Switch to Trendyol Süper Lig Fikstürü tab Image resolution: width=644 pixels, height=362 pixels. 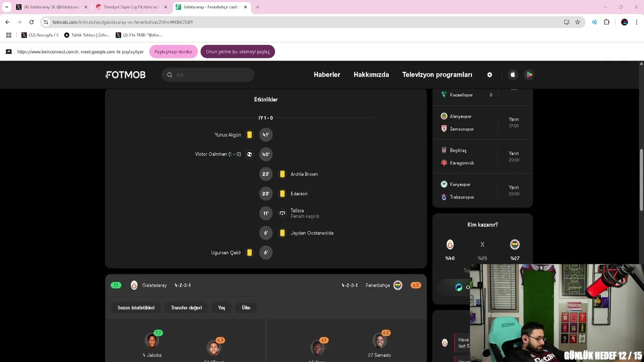(x=132, y=7)
